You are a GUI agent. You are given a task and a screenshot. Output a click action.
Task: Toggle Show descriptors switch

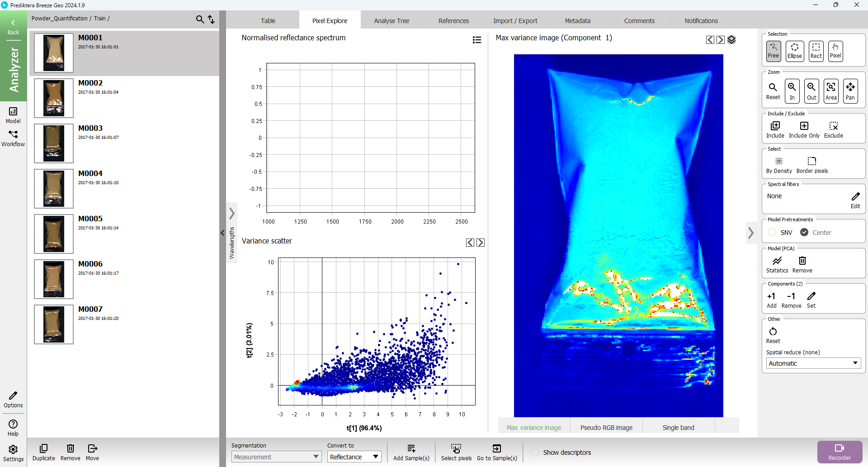coord(535,453)
